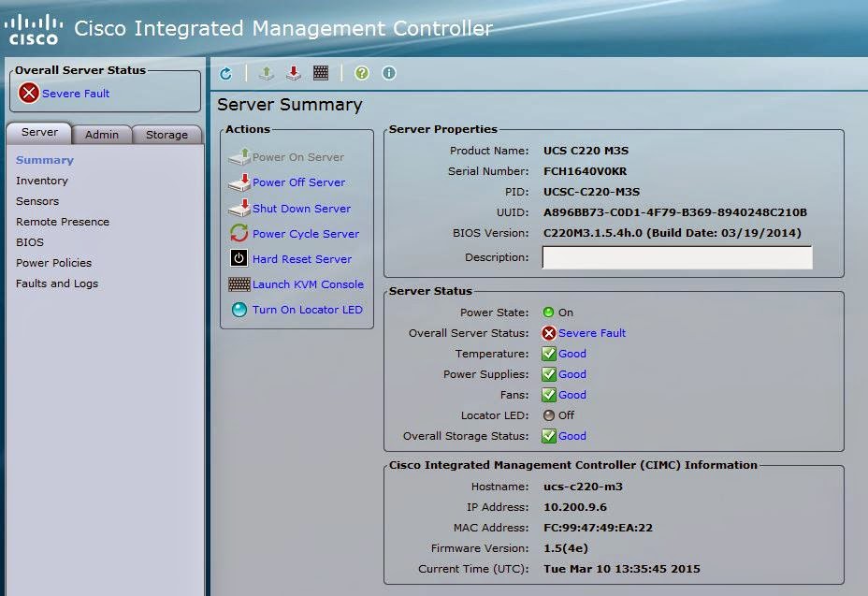The height and width of the screenshot is (596, 868).
Task: Open Remote Presence in the navigation
Action: [x=63, y=222]
